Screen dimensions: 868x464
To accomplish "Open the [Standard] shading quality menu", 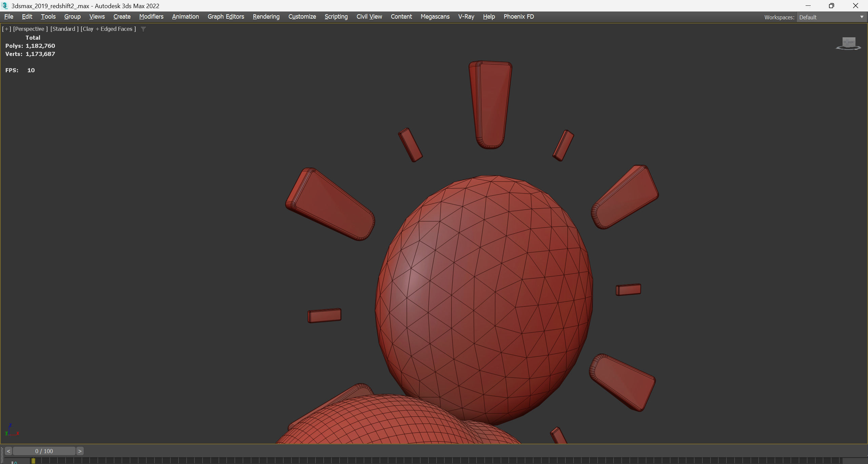I will pos(64,29).
